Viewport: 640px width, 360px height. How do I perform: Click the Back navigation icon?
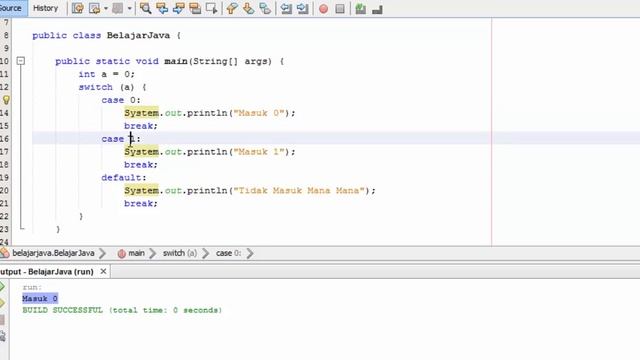pos(94,8)
